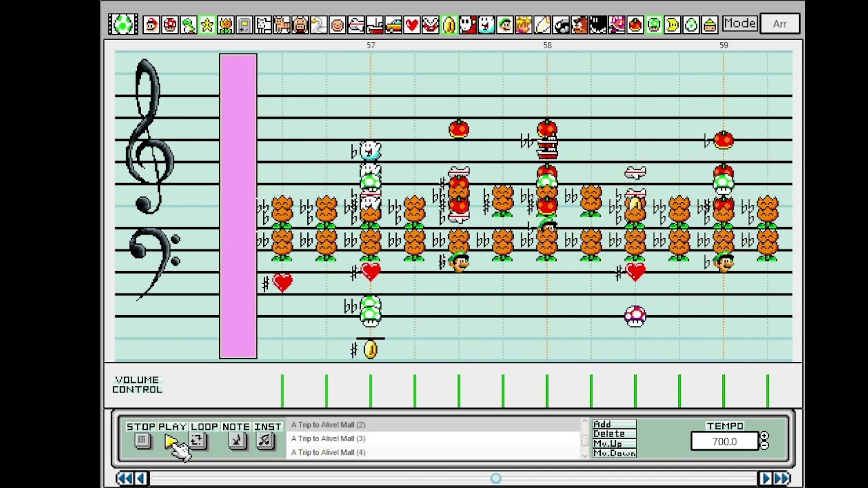Screen dimensions: 868x488
Task: Select the Mario instrument icon
Action: pyautogui.click(x=151, y=25)
